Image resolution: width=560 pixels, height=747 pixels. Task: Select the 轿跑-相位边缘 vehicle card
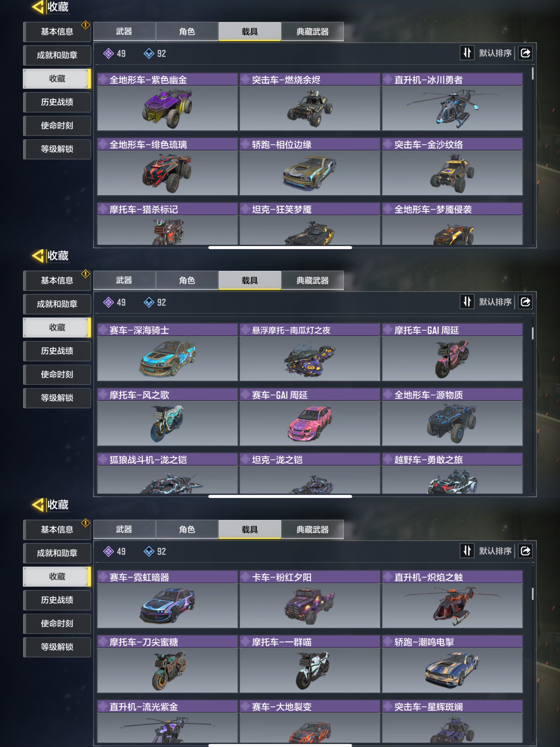point(310,166)
